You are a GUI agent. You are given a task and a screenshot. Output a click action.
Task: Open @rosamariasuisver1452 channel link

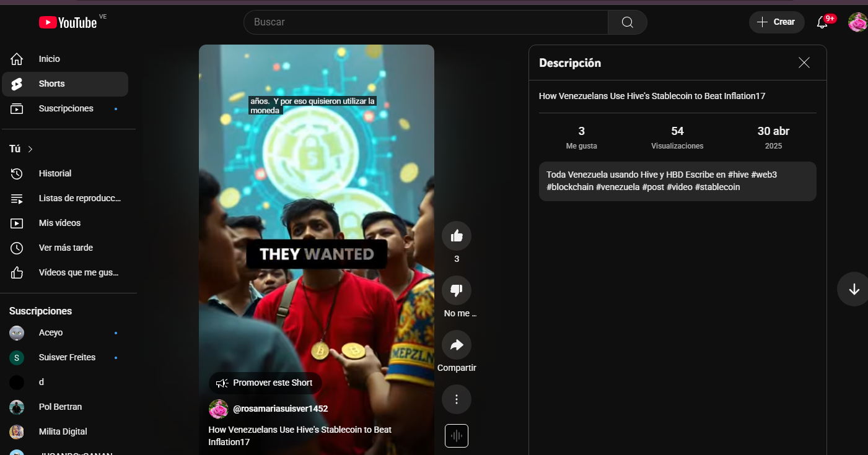click(x=280, y=409)
